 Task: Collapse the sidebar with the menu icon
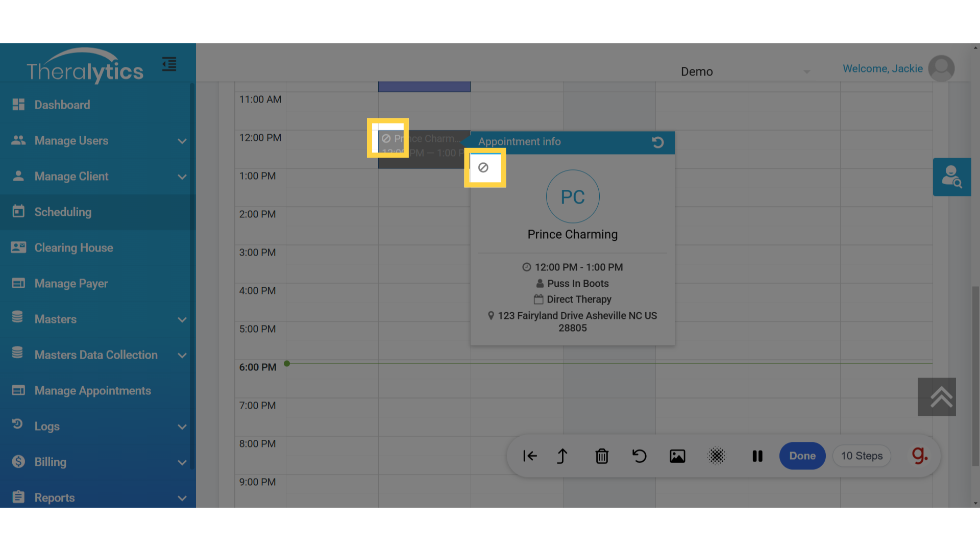(169, 64)
